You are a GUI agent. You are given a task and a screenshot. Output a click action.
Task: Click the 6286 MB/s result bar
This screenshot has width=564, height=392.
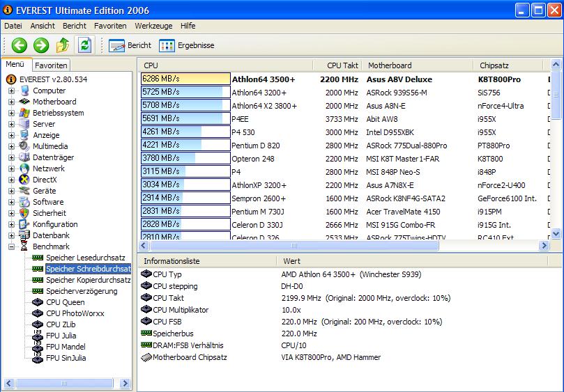click(x=185, y=79)
